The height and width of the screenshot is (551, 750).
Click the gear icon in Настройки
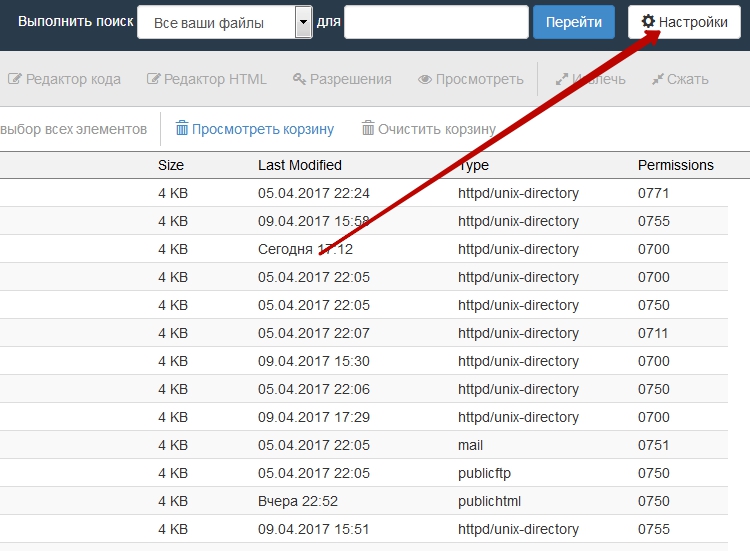(x=648, y=21)
